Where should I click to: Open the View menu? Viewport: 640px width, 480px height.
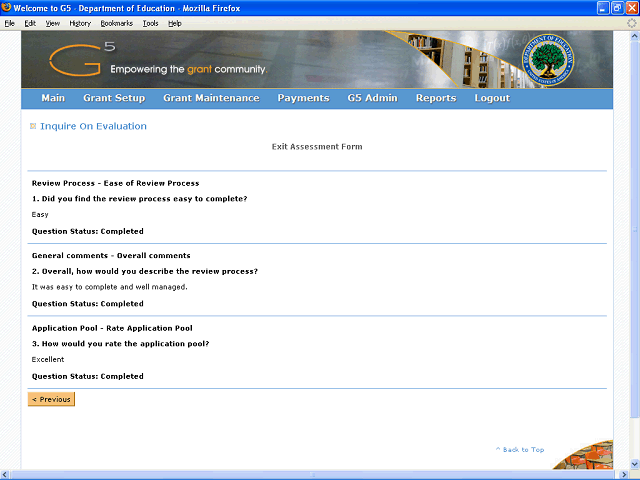[x=52, y=23]
